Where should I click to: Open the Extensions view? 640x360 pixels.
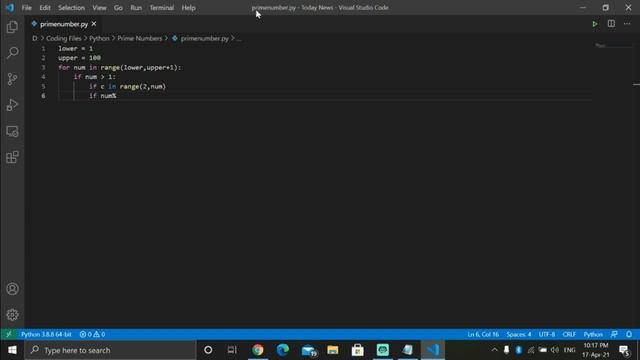coord(12,157)
